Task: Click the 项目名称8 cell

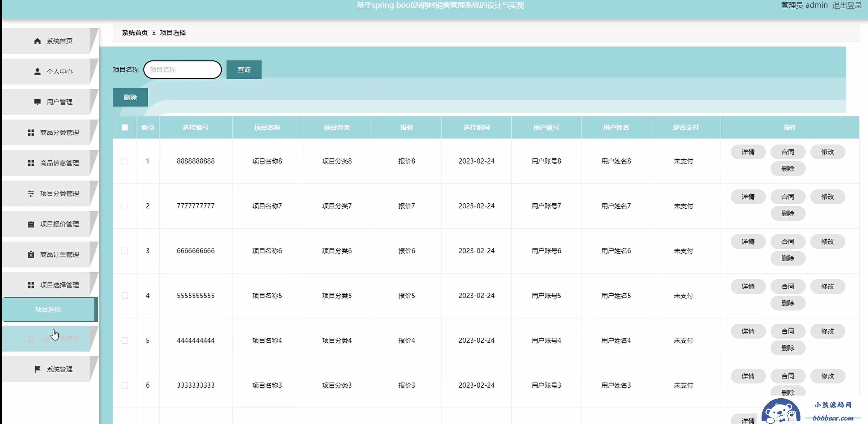Action: [267, 161]
